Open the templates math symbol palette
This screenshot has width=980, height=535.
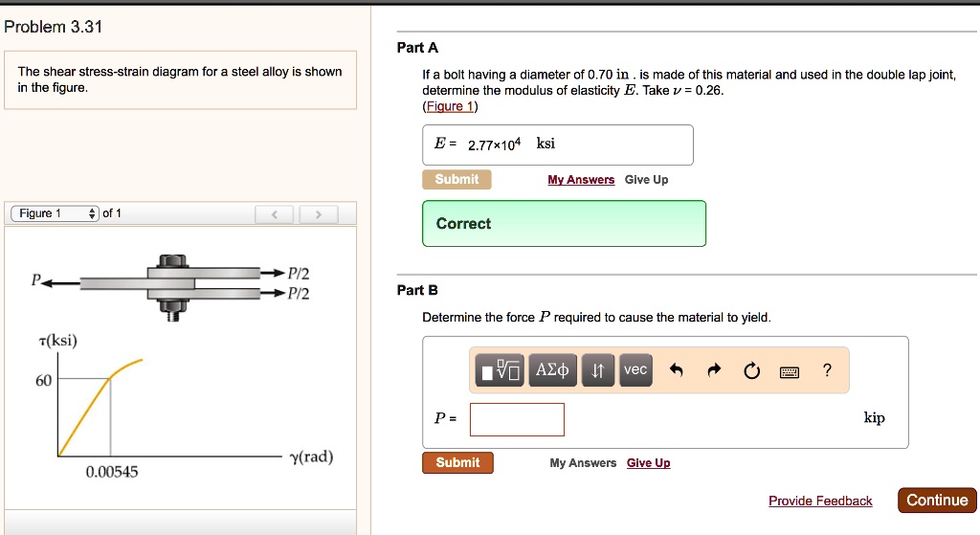pyautogui.click(x=500, y=370)
